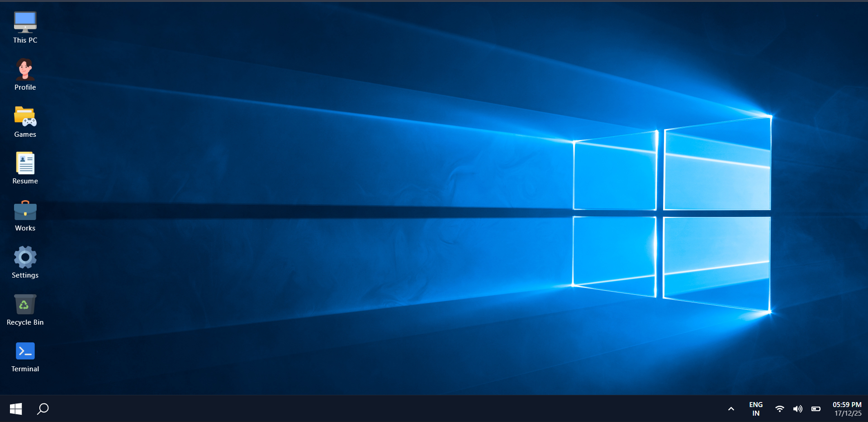
Task: Click the Windows Start button
Action: point(16,409)
